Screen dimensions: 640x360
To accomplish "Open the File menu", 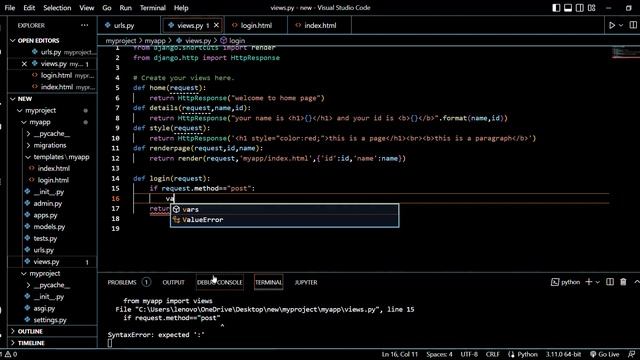I will (9, 8).
